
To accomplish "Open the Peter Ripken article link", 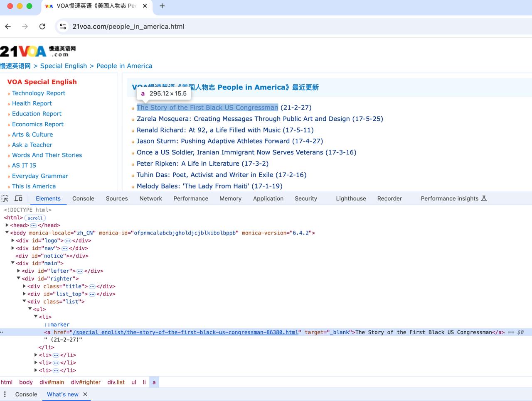I will [188, 164].
